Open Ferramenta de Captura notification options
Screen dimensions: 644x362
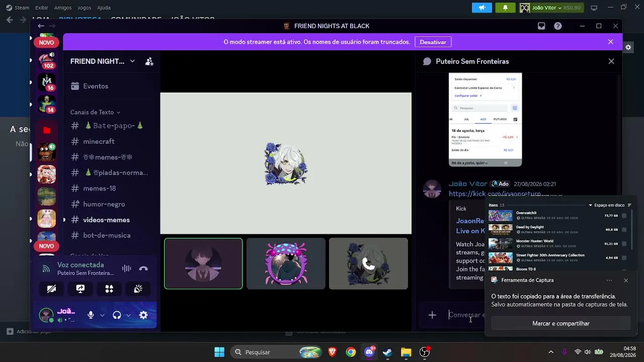(x=609, y=281)
